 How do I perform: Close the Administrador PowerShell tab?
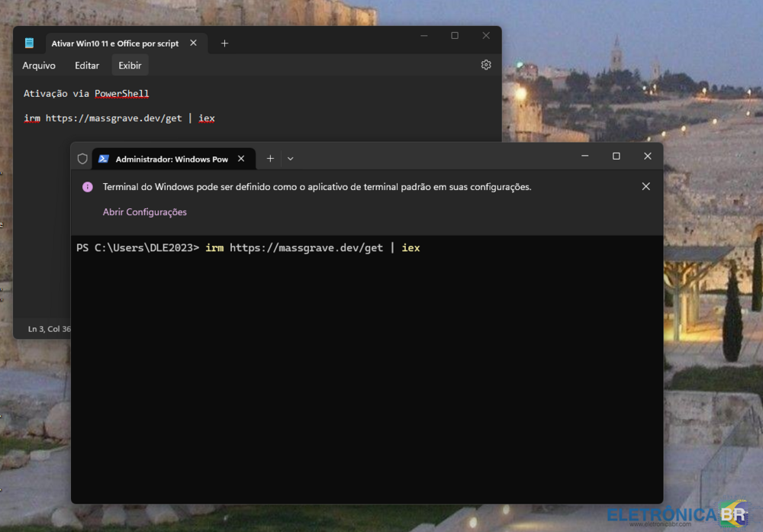[x=241, y=159]
